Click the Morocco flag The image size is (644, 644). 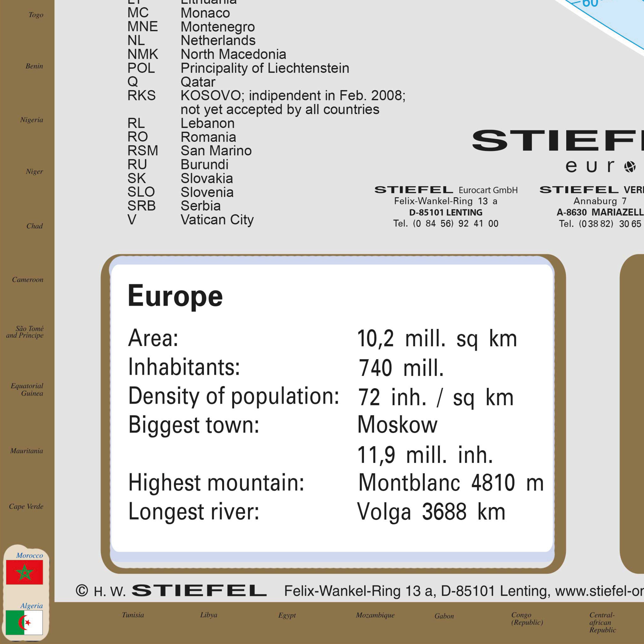tap(24, 572)
